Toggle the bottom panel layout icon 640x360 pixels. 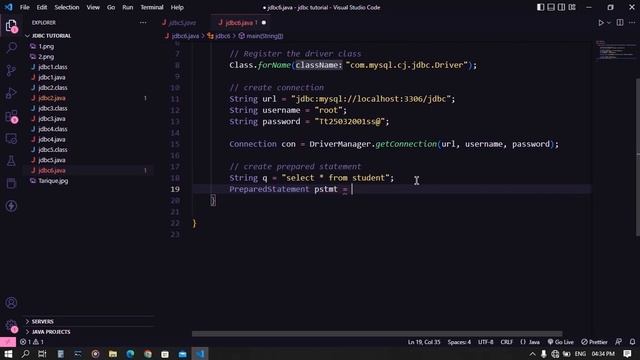click(551, 7)
